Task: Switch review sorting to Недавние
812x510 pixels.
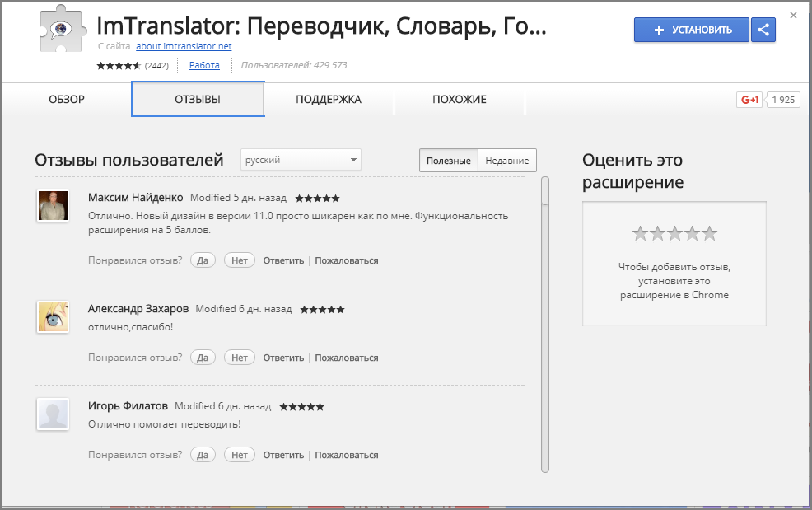Action: [506, 160]
